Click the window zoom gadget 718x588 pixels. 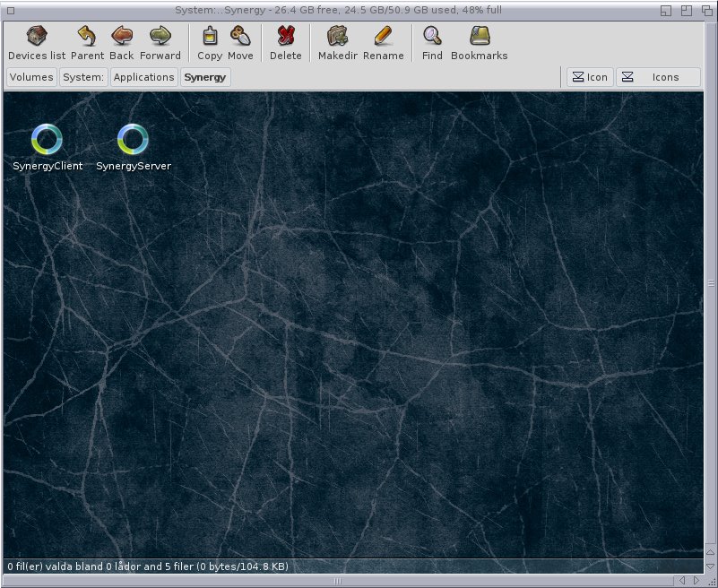point(687,11)
